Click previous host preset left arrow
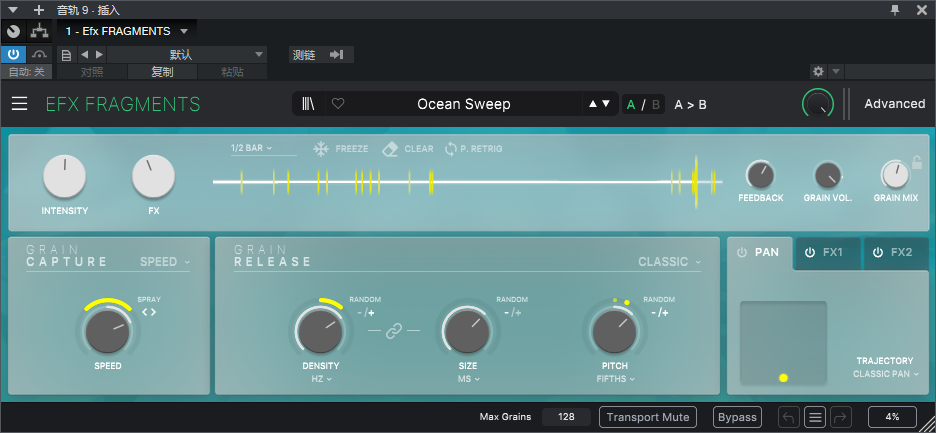Viewport: 936px width, 433px height. [84, 54]
